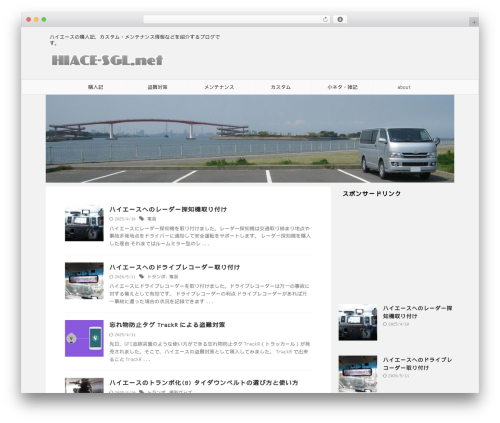
Task: Click the round icon right of address bar
Action: tap(340, 20)
